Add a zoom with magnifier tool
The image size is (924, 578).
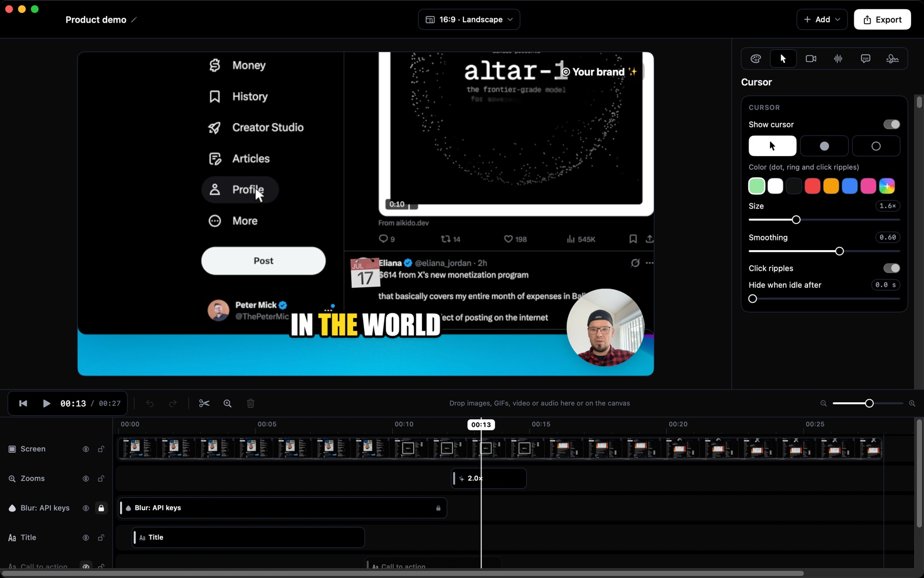click(227, 403)
